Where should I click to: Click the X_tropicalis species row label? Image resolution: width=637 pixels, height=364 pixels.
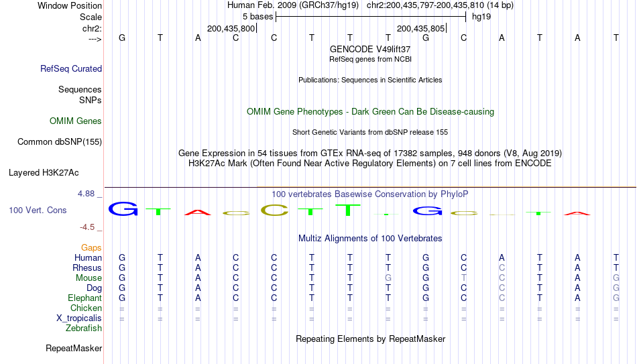(x=79, y=318)
